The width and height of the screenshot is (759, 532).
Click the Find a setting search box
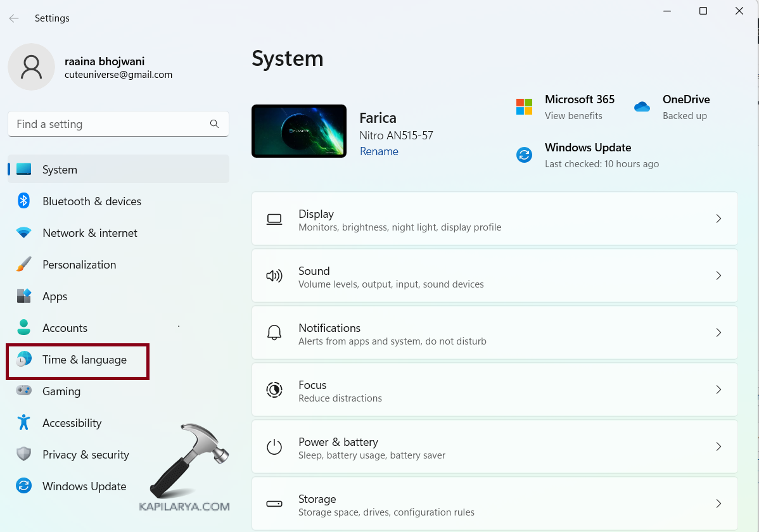click(111, 124)
